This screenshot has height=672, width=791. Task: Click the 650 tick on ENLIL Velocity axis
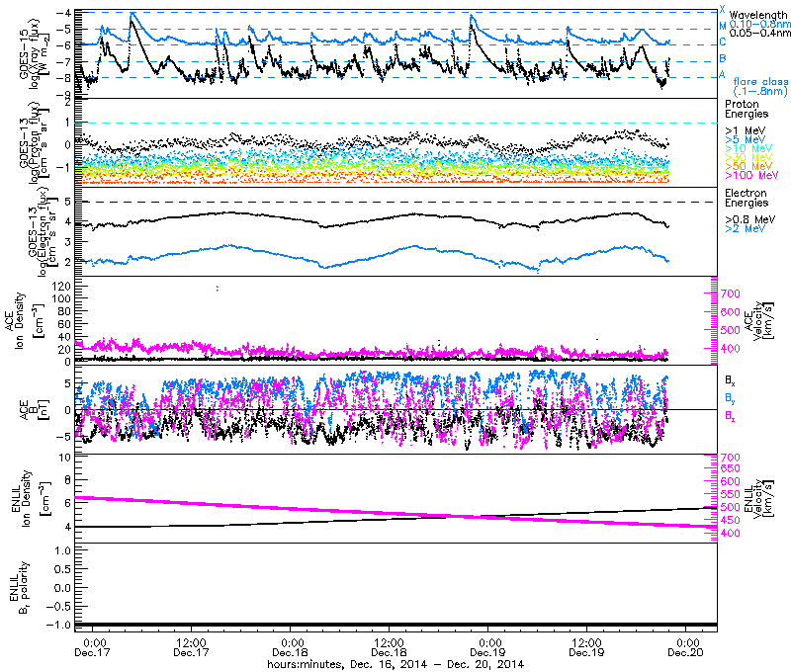tap(731, 468)
